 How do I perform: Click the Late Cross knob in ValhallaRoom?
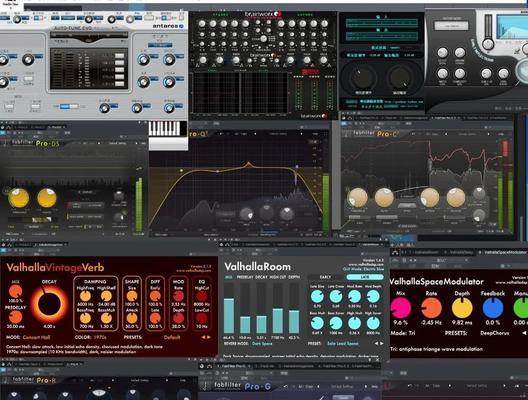click(336, 296)
